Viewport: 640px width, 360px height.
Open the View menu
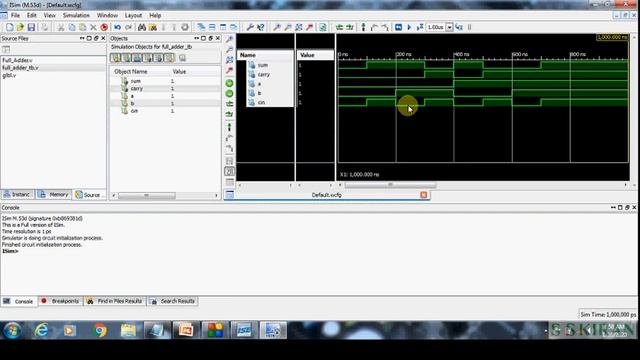pyautogui.click(x=49, y=16)
